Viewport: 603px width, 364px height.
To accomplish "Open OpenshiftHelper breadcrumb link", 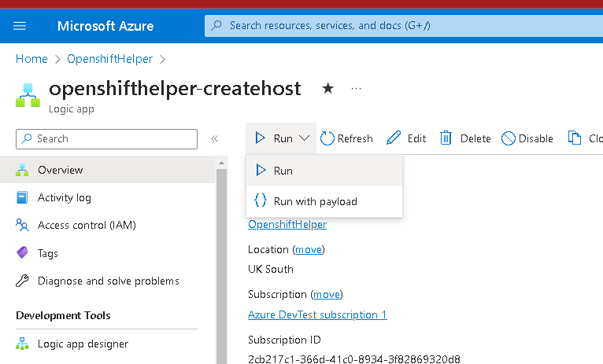I will click(x=109, y=59).
